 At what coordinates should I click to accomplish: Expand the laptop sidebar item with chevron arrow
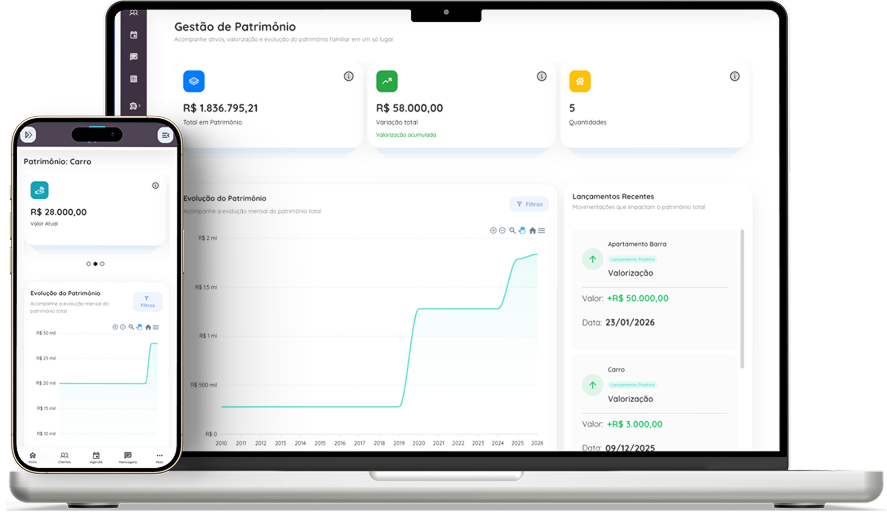pos(134,106)
